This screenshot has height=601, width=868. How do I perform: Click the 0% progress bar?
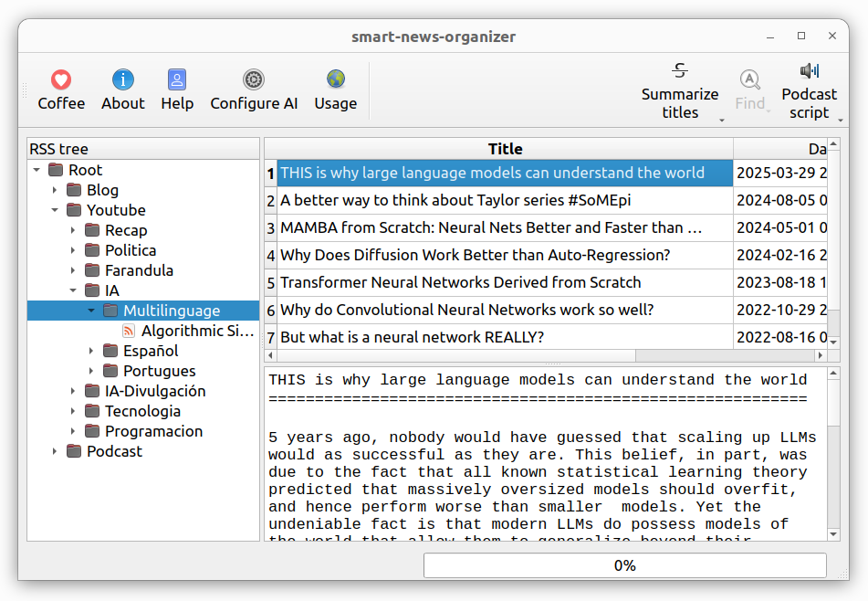pyautogui.click(x=625, y=565)
